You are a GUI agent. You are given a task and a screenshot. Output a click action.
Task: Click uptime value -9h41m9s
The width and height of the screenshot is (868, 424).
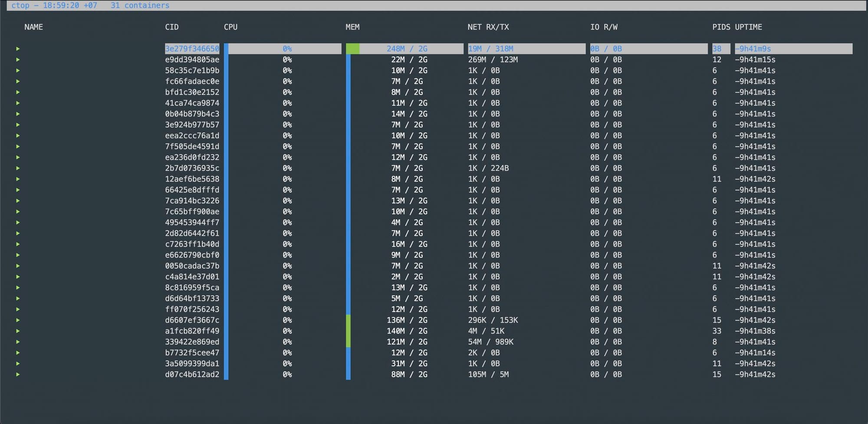point(753,49)
